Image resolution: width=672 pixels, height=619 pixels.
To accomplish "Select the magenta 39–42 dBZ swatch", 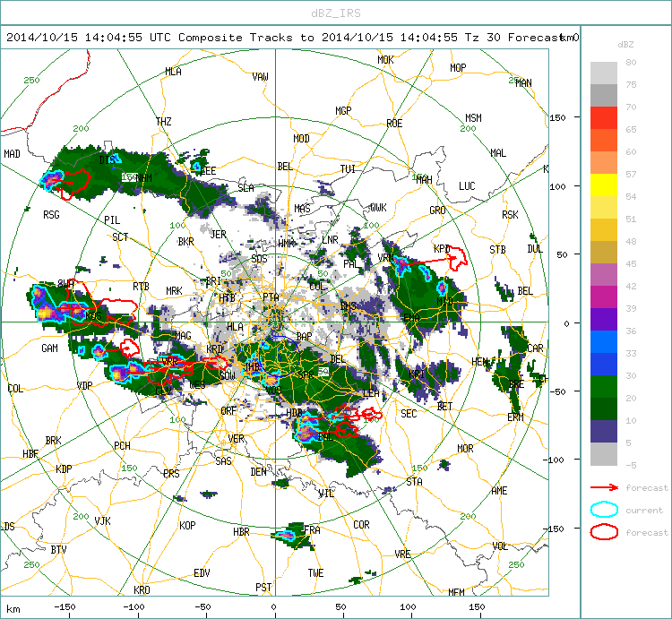I will 603,297.
